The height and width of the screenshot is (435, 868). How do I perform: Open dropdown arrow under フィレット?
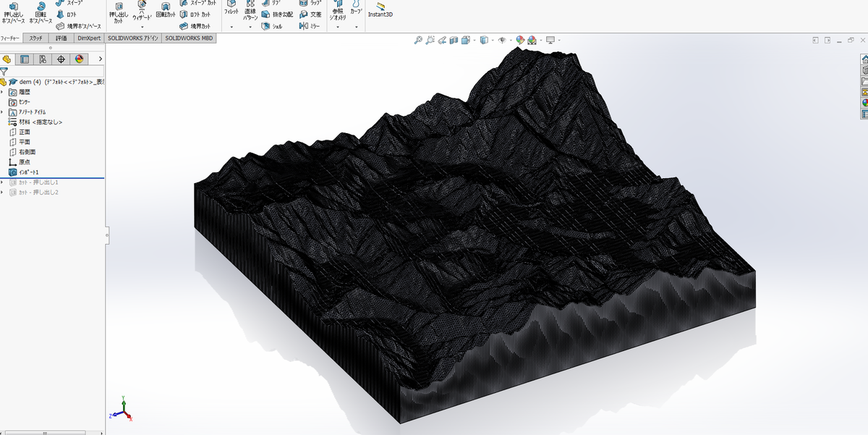click(x=231, y=27)
